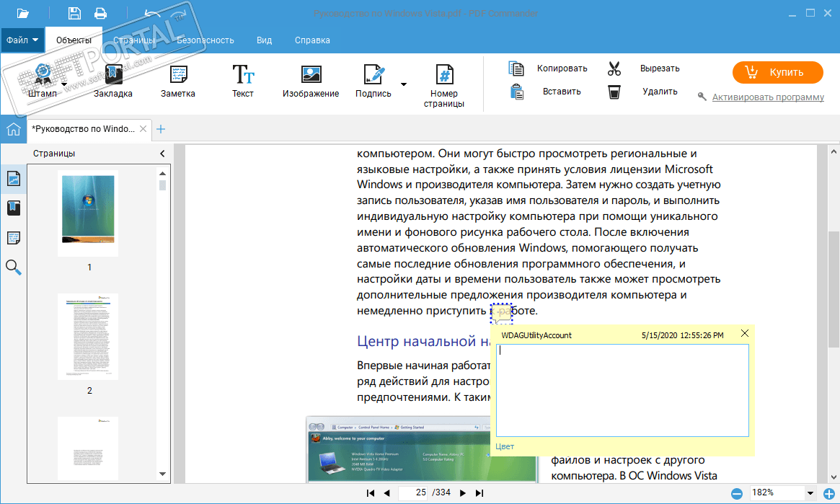Open search with the magnifier icon
840x504 pixels.
click(14, 267)
